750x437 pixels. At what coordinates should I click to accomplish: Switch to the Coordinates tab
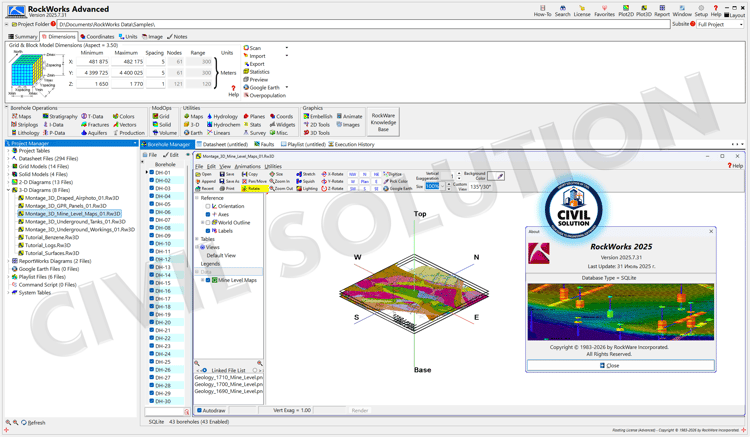coord(97,36)
